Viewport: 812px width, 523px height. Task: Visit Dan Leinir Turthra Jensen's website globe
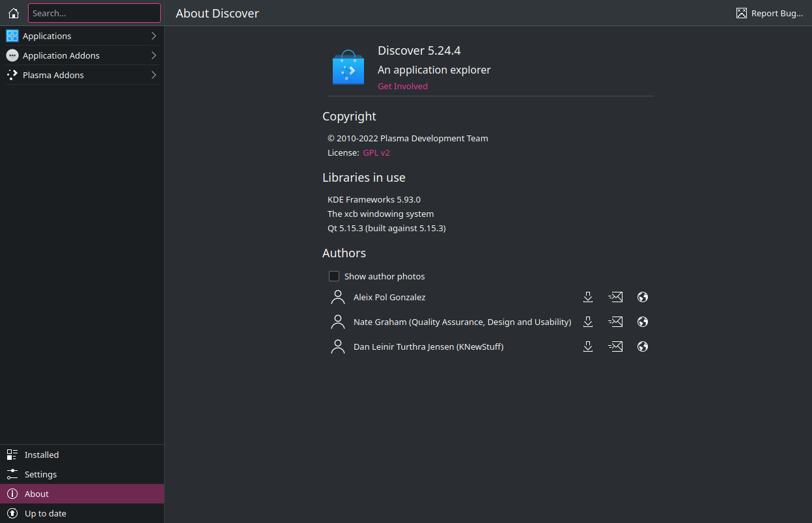click(643, 346)
